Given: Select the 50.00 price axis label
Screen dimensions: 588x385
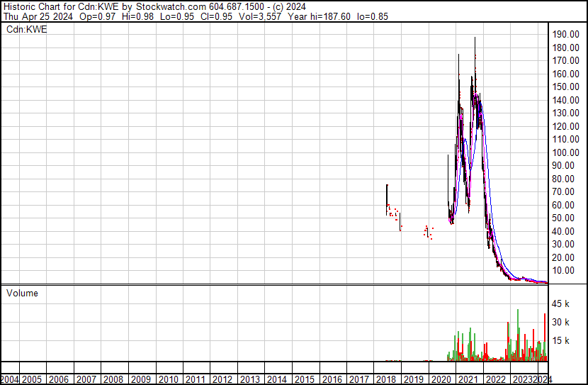Looking at the screenshot, I should point(566,218).
